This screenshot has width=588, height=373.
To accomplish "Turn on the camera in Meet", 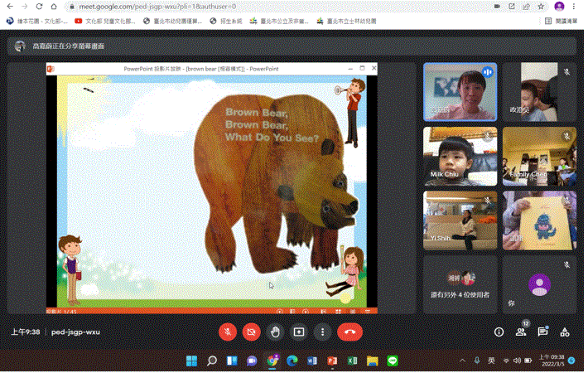I will [x=252, y=332].
